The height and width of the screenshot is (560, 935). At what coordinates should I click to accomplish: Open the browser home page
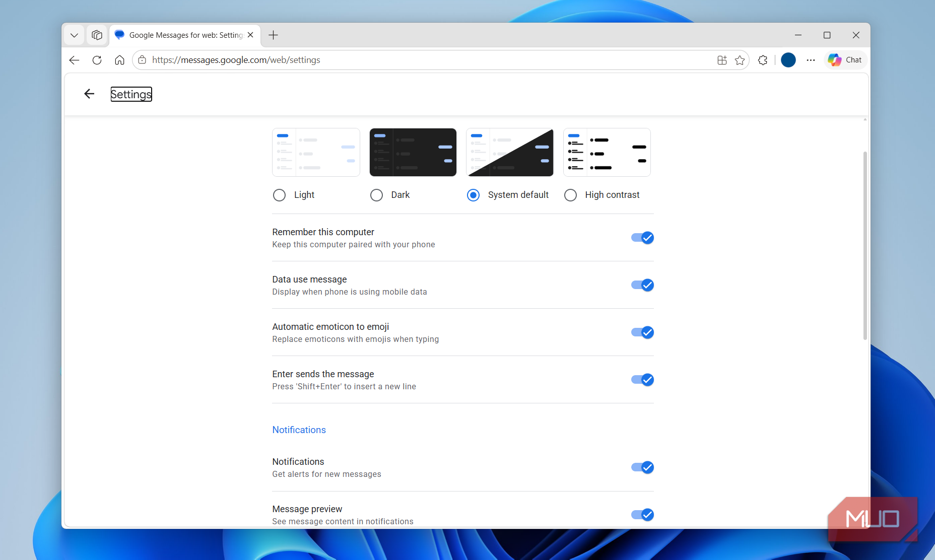point(119,60)
